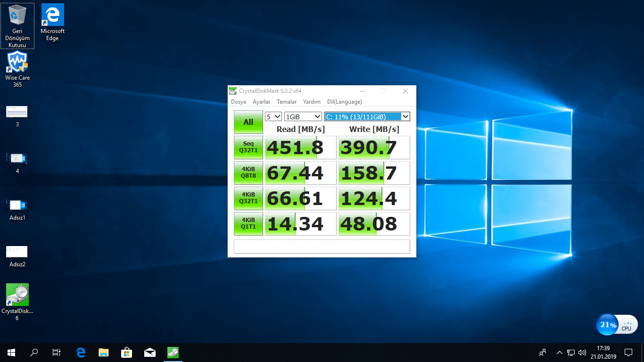Click the taskbar clock showing 17:39
644x362 pixels.
click(x=603, y=352)
